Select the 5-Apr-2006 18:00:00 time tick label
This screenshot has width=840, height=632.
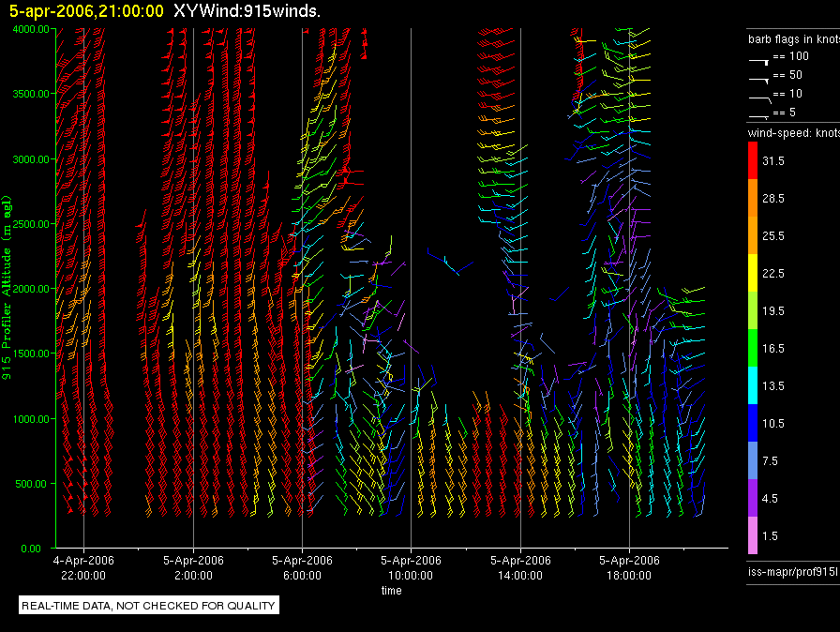click(628, 568)
